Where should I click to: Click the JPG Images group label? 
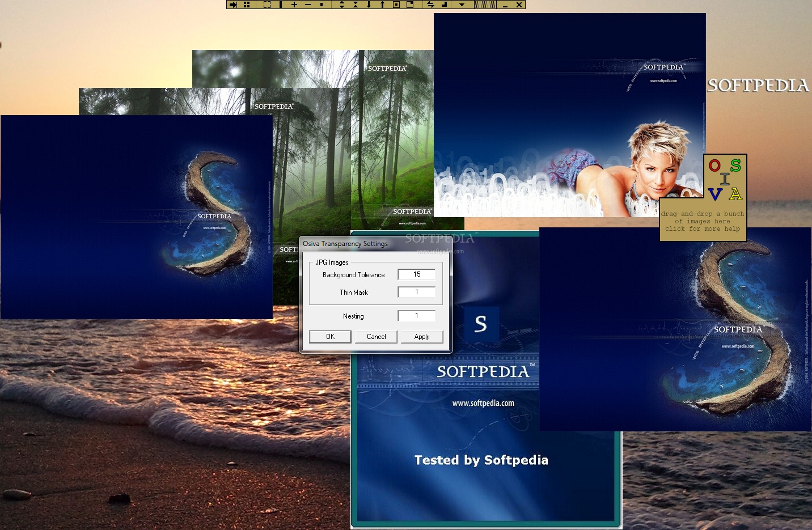[x=332, y=262]
